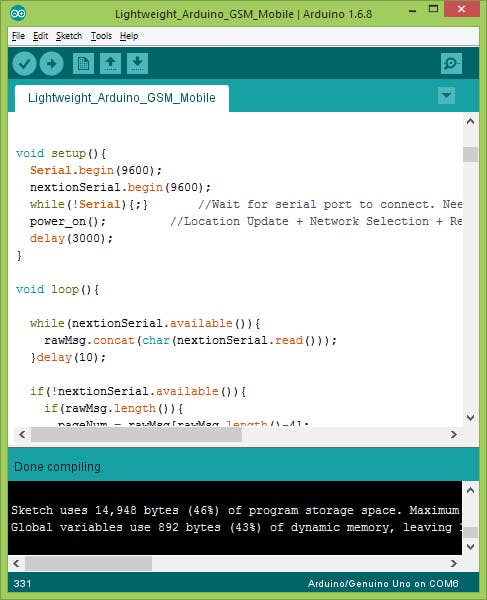Create a new sketch with New icon
The image size is (487, 600).
pyautogui.click(x=83, y=64)
